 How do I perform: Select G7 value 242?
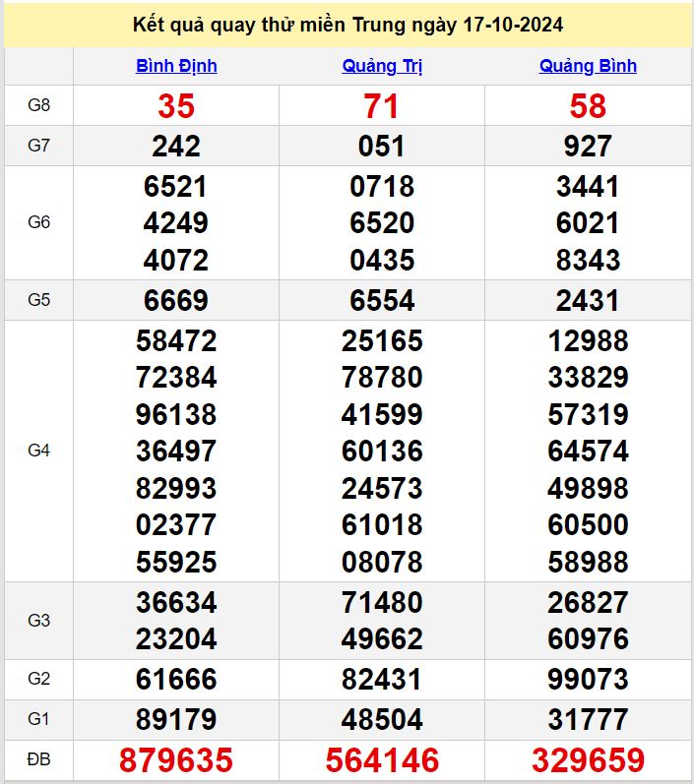pyautogui.click(x=176, y=146)
